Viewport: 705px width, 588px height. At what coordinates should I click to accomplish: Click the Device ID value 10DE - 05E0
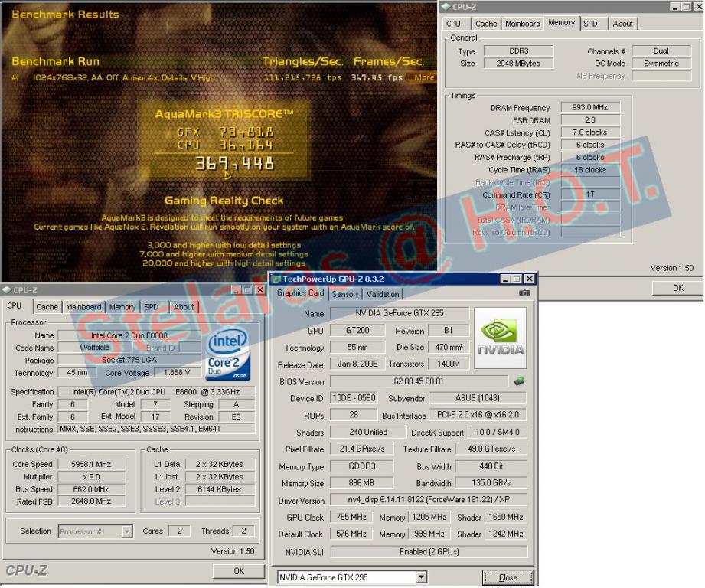pos(354,398)
